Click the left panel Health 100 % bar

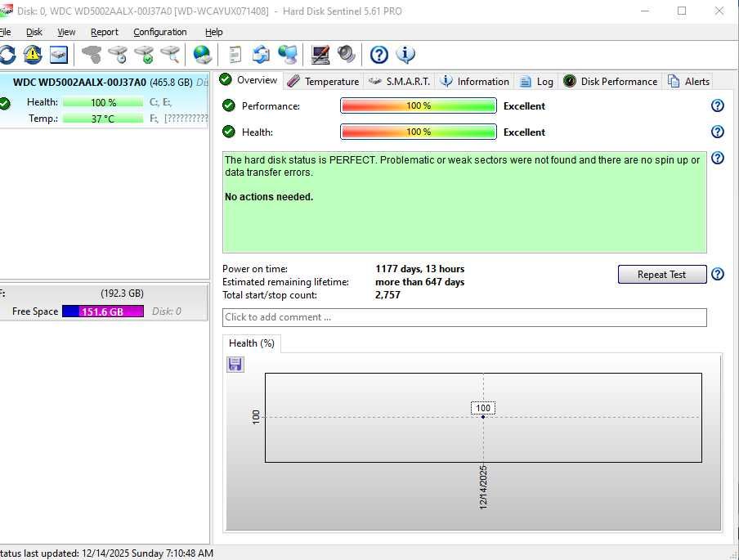103,102
